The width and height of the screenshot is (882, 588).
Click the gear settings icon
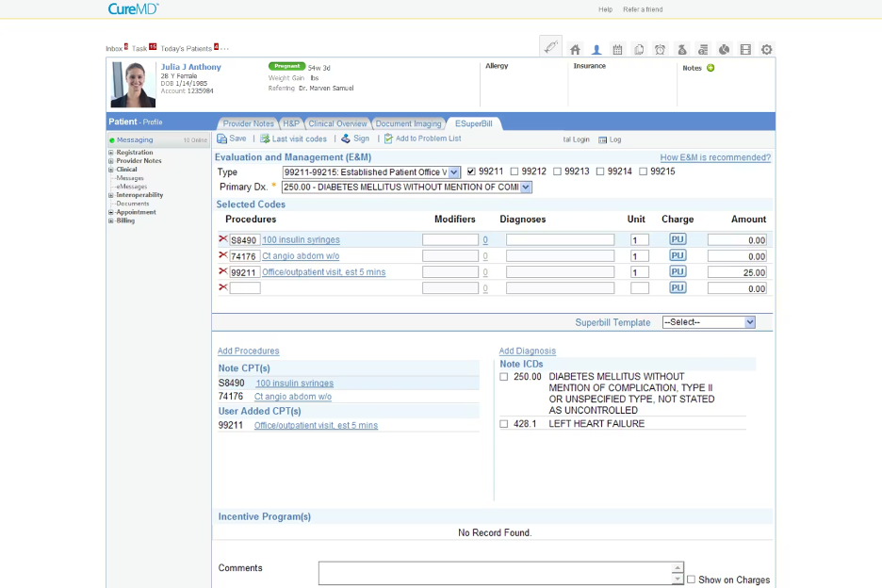[x=766, y=49]
